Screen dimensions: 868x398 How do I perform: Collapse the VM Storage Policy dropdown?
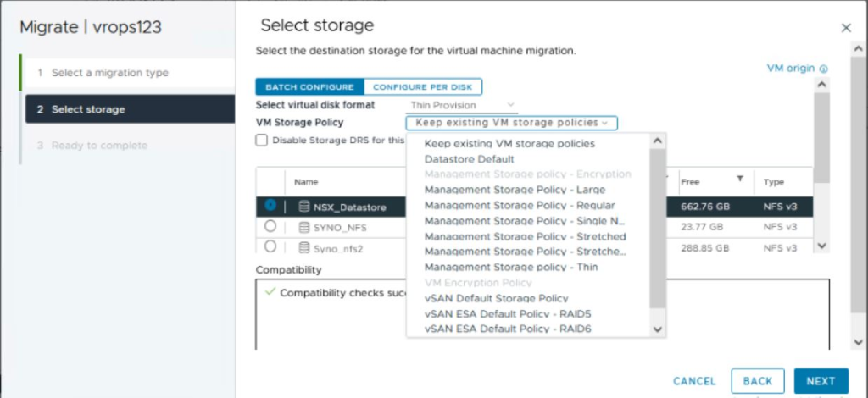coord(511,123)
